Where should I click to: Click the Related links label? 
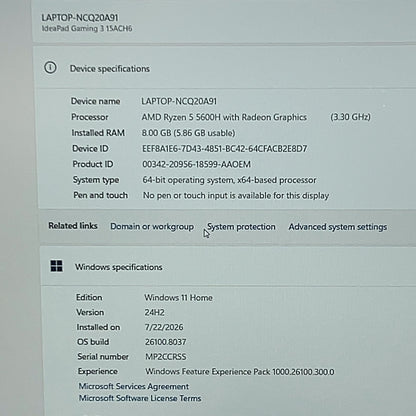pos(73,226)
